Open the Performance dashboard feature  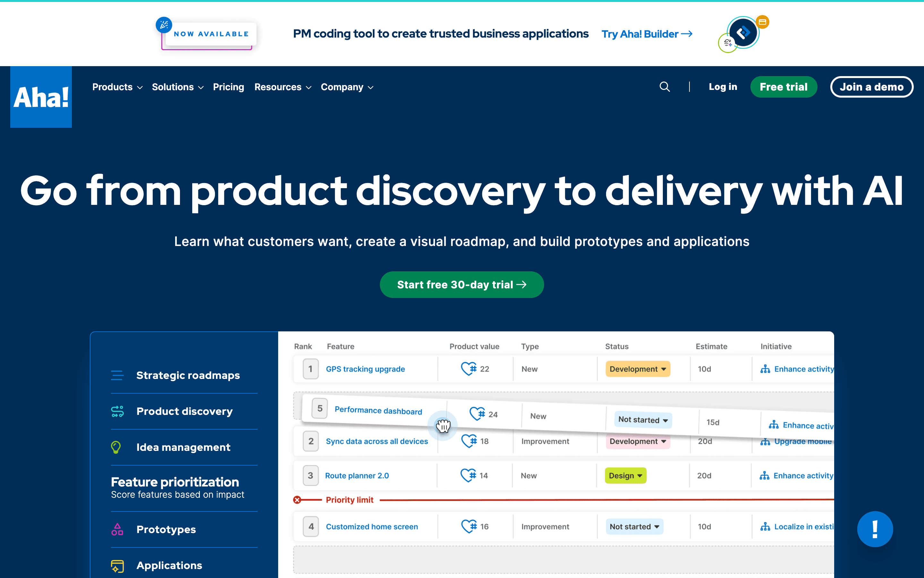click(378, 411)
